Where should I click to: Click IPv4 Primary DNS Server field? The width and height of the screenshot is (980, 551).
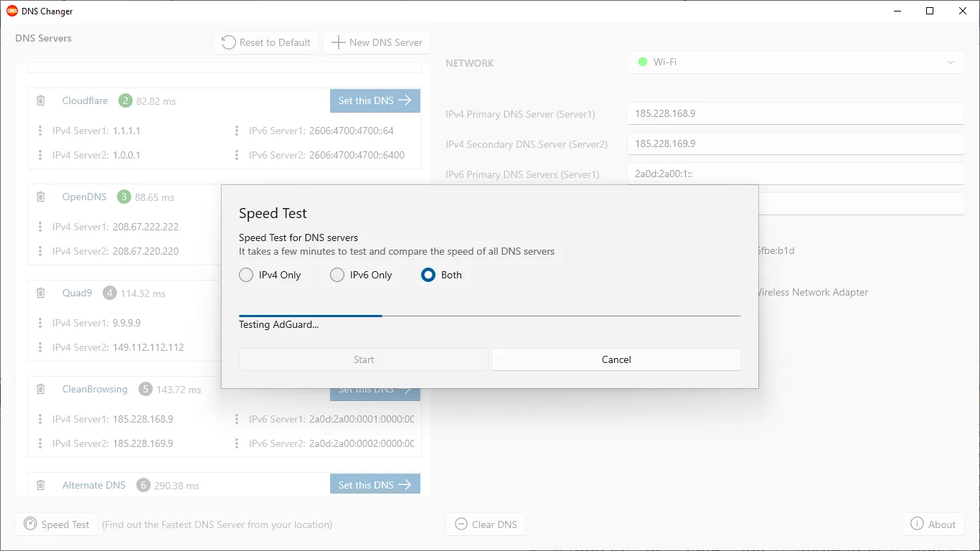tap(796, 114)
